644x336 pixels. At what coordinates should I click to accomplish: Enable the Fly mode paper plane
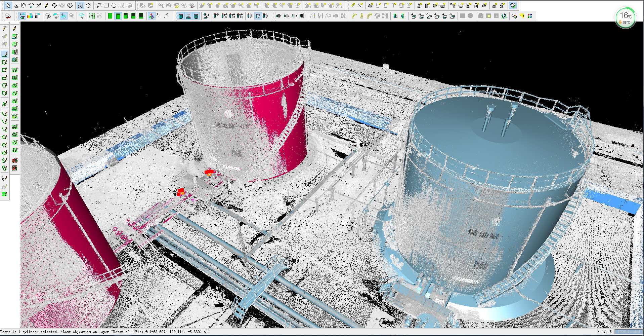coord(39,5)
